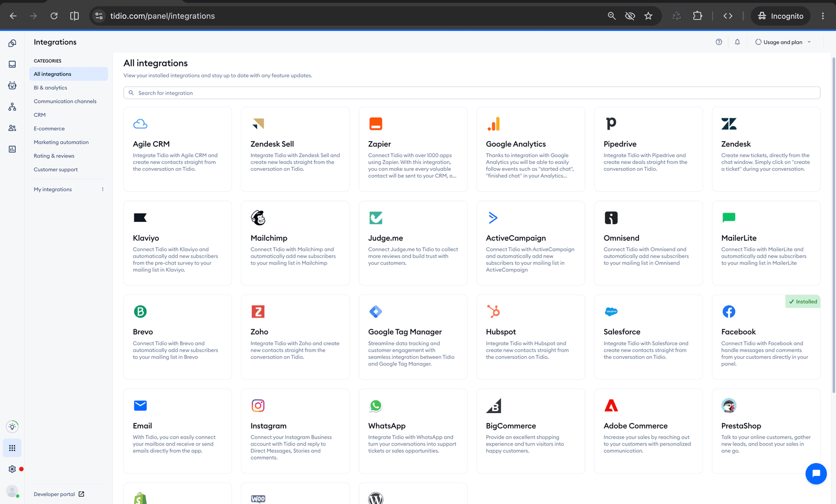Open the browser three-dot menu
The image size is (836, 504).
(823, 16)
